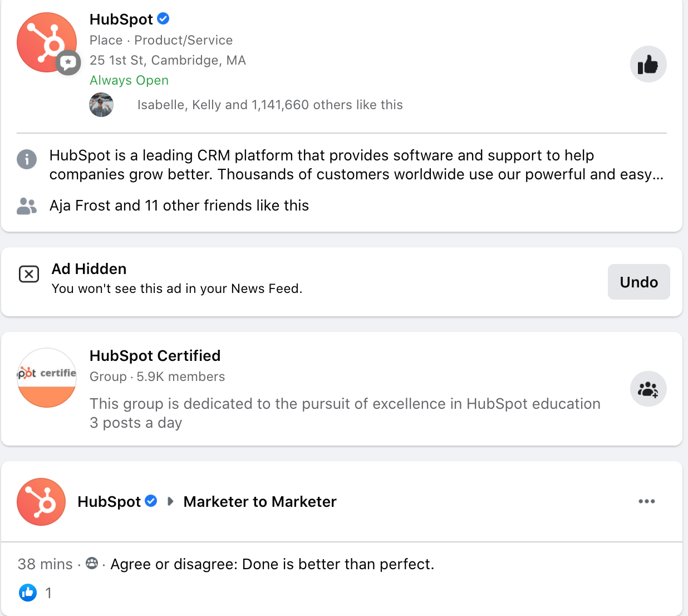Open the HubSpot Certified group avatar

[47, 378]
